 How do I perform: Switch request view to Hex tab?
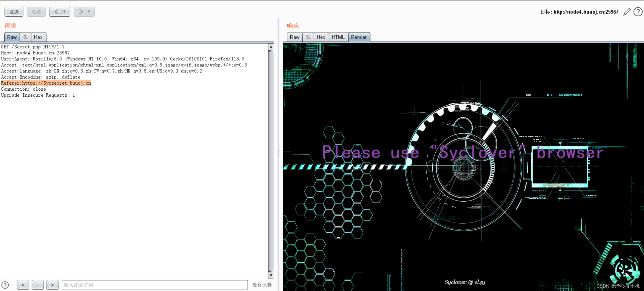[x=38, y=37]
